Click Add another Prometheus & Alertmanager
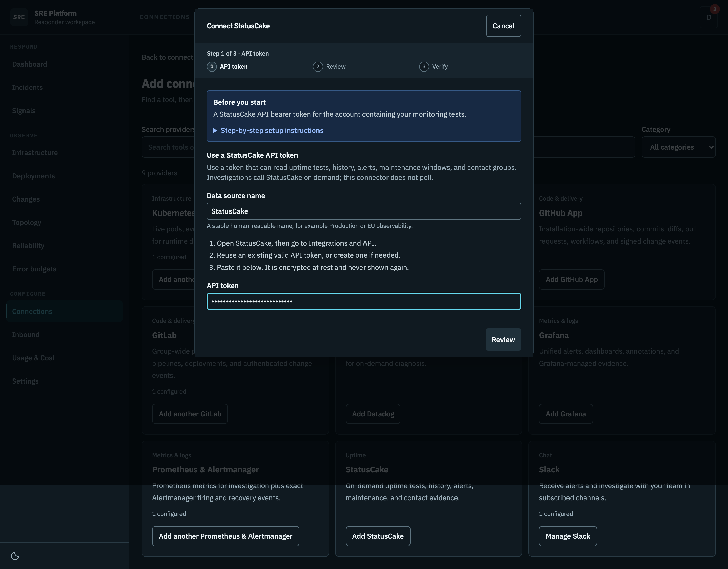The image size is (728, 569). 225,536
